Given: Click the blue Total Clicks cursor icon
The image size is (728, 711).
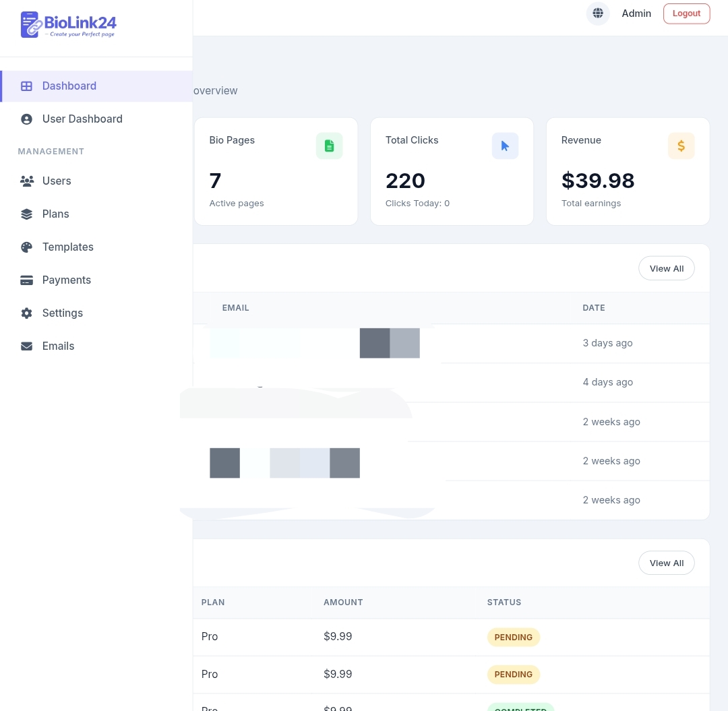Looking at the screenshot, I should [505, 146].
